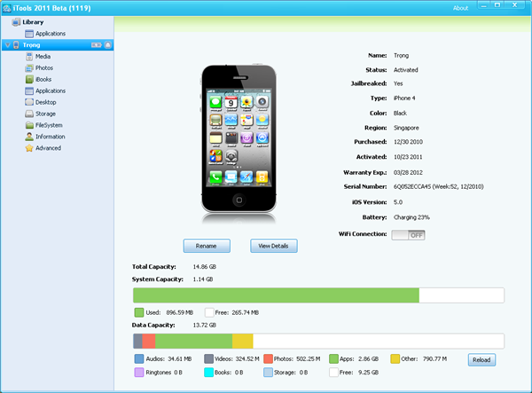
Task: Click the View Details button
Action: [274, 246]
